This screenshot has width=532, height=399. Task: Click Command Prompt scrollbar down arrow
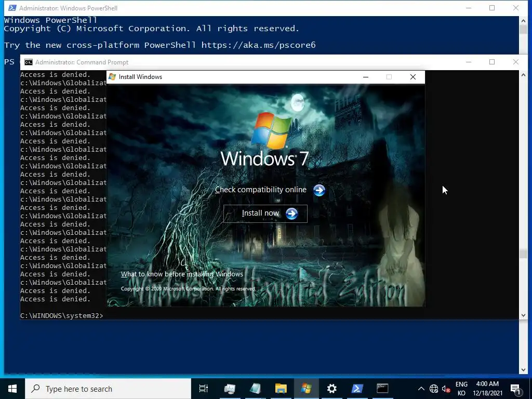coord(523,315)
